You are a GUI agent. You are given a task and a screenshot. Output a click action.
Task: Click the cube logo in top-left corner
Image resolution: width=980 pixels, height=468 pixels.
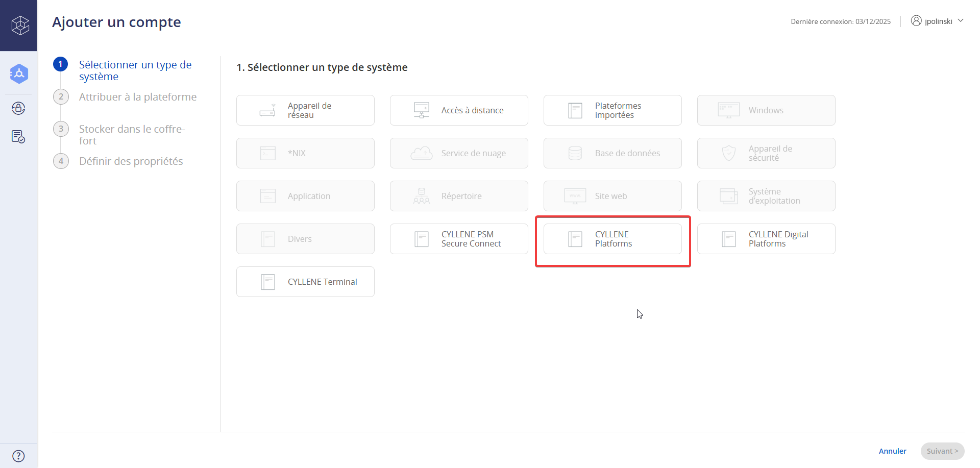coord(20,25)
